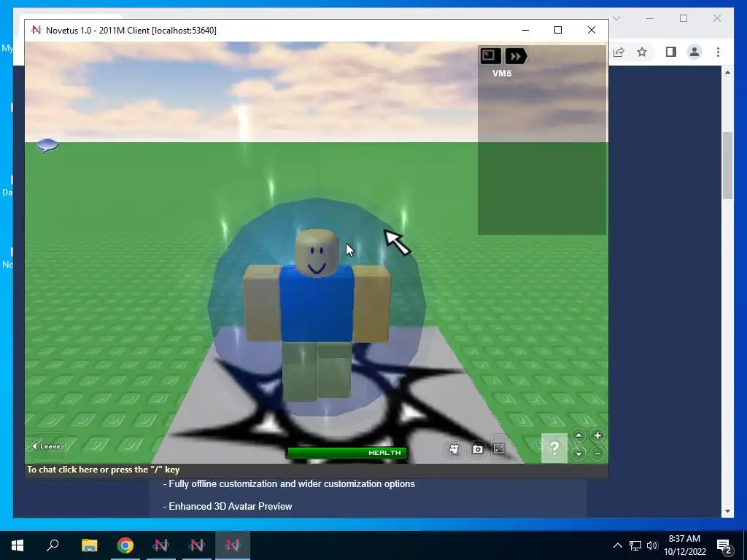747x560 pixels.
Task: Bookmark this page with the star icon
Action: click(x=642, y=52)
